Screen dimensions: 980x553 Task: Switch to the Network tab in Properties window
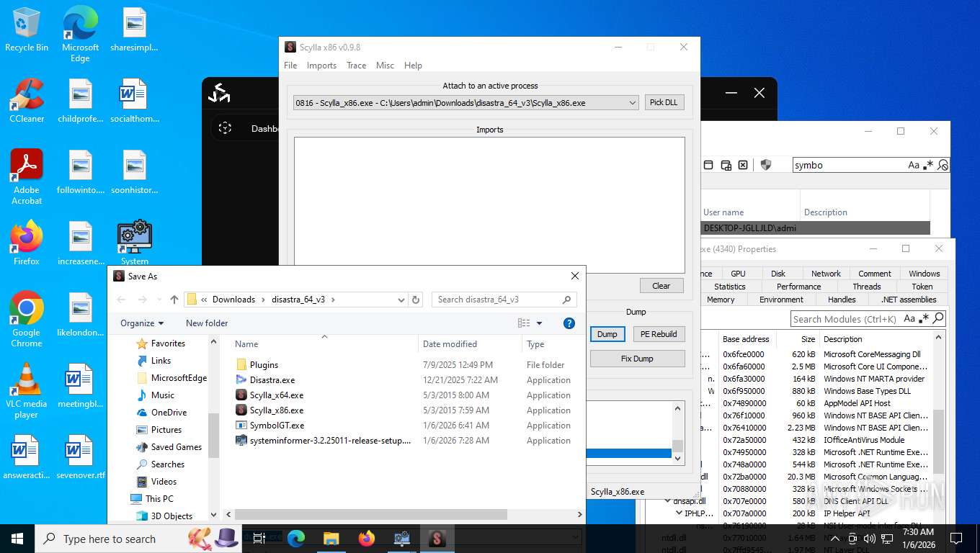[x=826, y=274]
